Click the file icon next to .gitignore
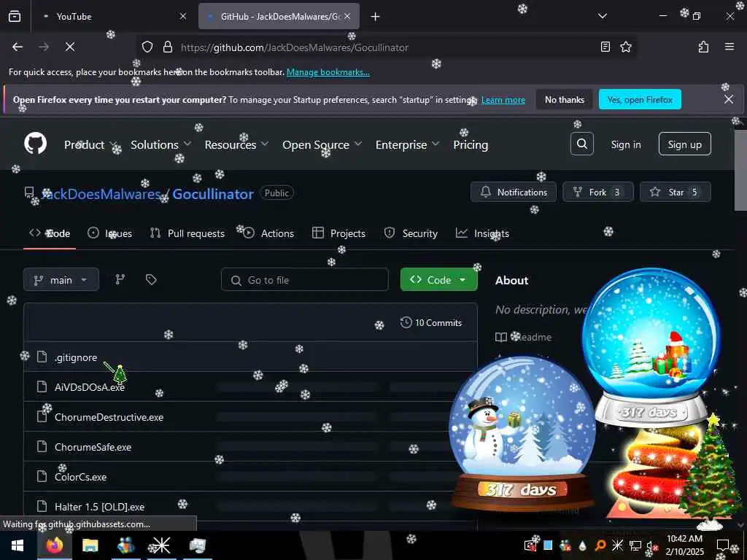 [x=42, y=357]
